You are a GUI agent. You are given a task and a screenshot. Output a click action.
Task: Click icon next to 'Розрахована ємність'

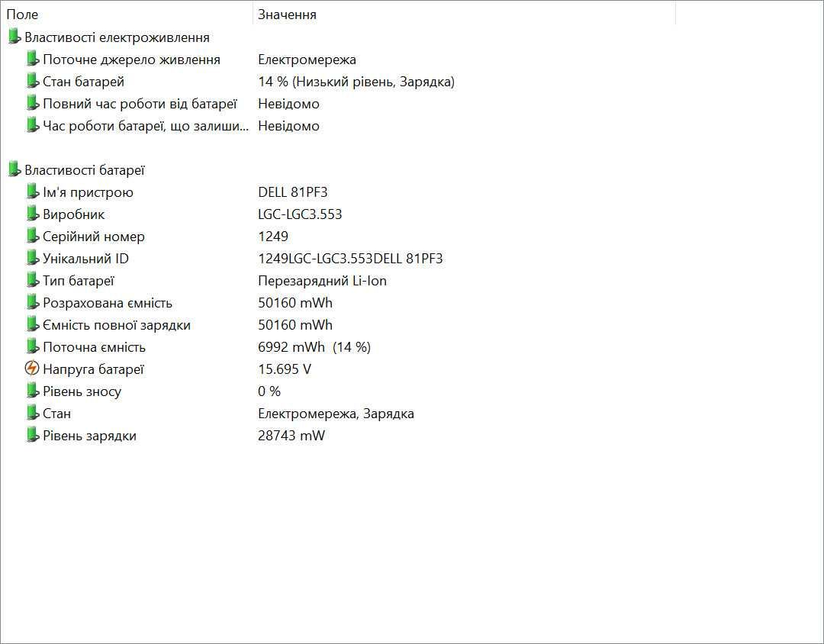pos(33,302)
